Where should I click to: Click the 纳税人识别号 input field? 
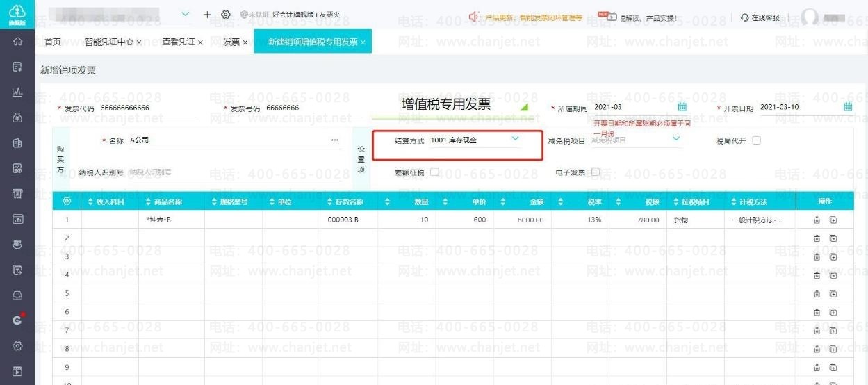(x=236, y=172)
